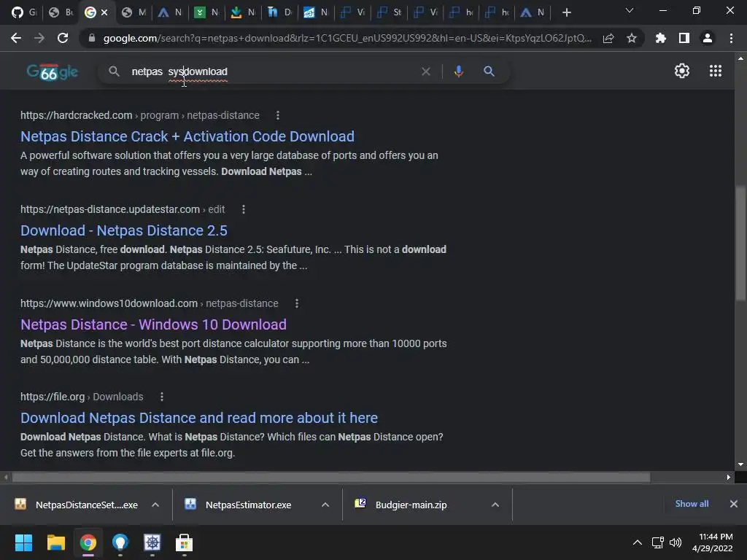Open options for file.org result
Screen dimensions: 747x560
(162, 397)
